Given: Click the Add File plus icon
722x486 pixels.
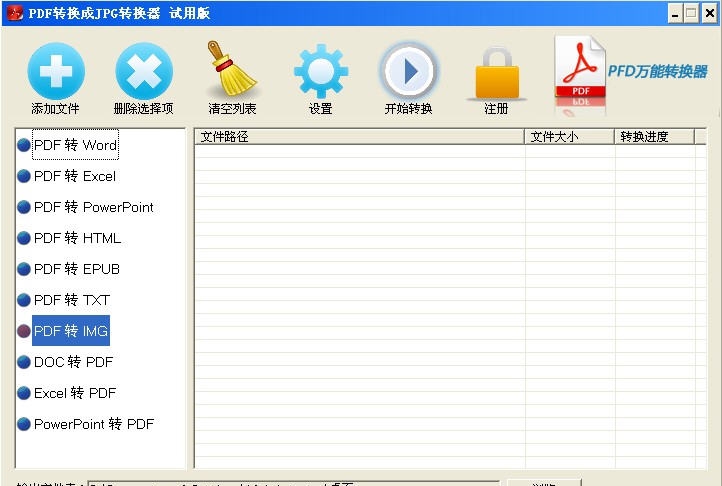Looking at the screenshot, I should tap(56, 71).
